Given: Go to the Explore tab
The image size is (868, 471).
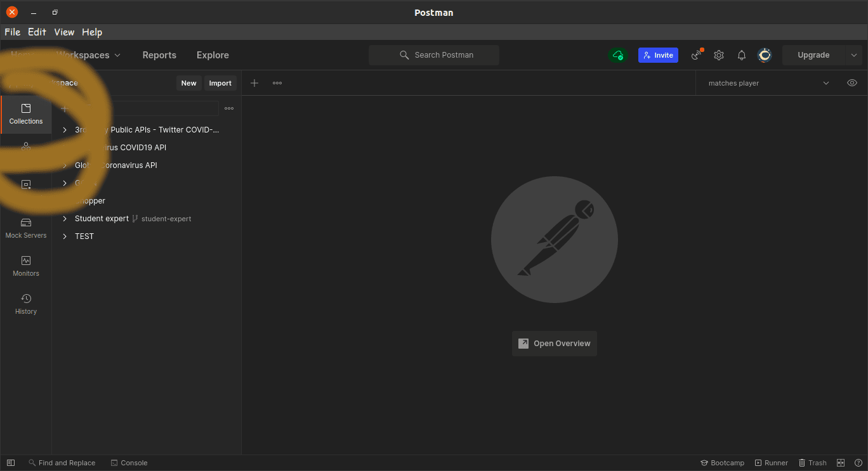Looking at the screenshot, I should (213, 55).
